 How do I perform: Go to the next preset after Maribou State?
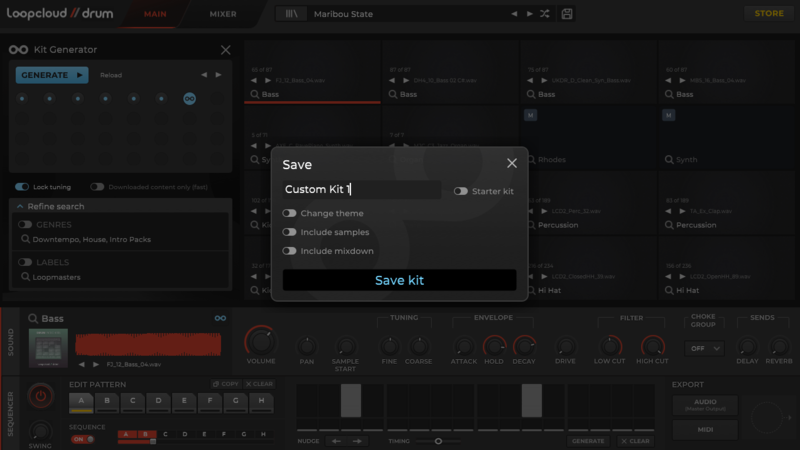[529, 14]
